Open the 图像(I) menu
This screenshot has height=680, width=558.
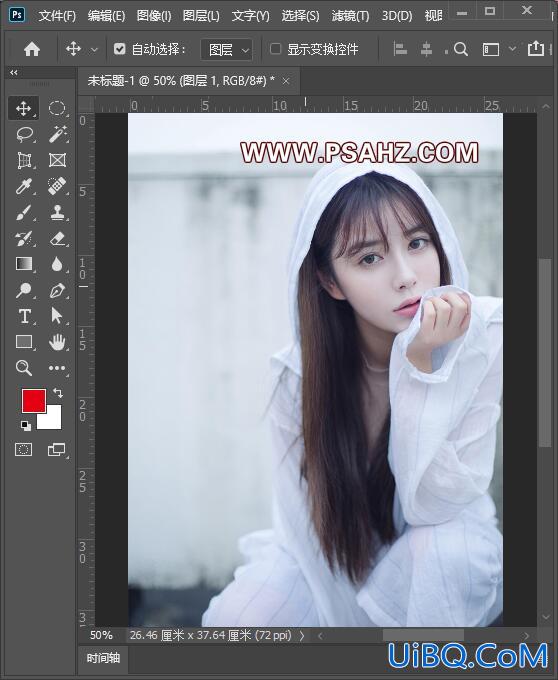(x=154, y=16)
